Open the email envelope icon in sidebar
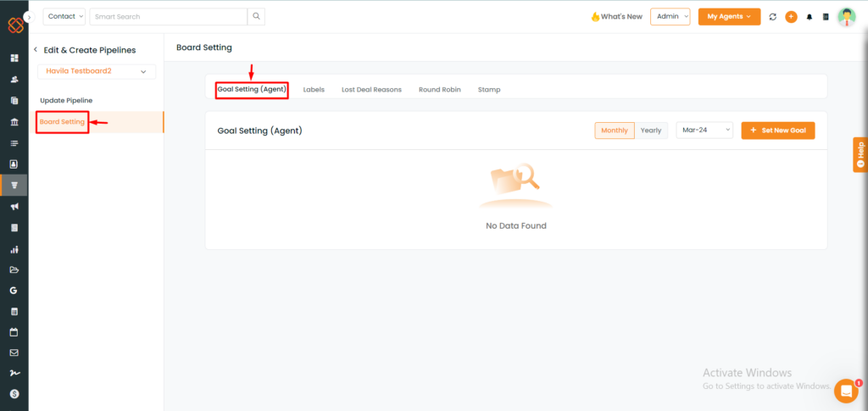This screenshot has width=868, height=411. pyautogui.click(x=14, y=353)
